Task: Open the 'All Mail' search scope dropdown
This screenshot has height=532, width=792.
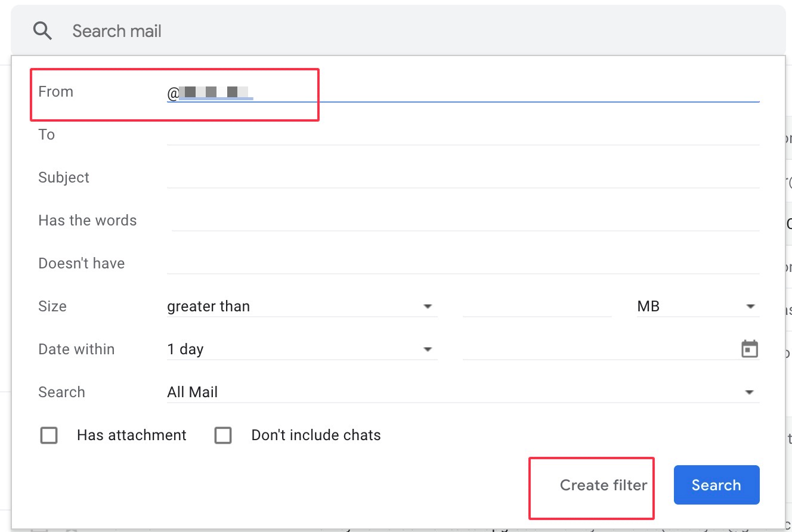Action: click(x=463, y=392)
